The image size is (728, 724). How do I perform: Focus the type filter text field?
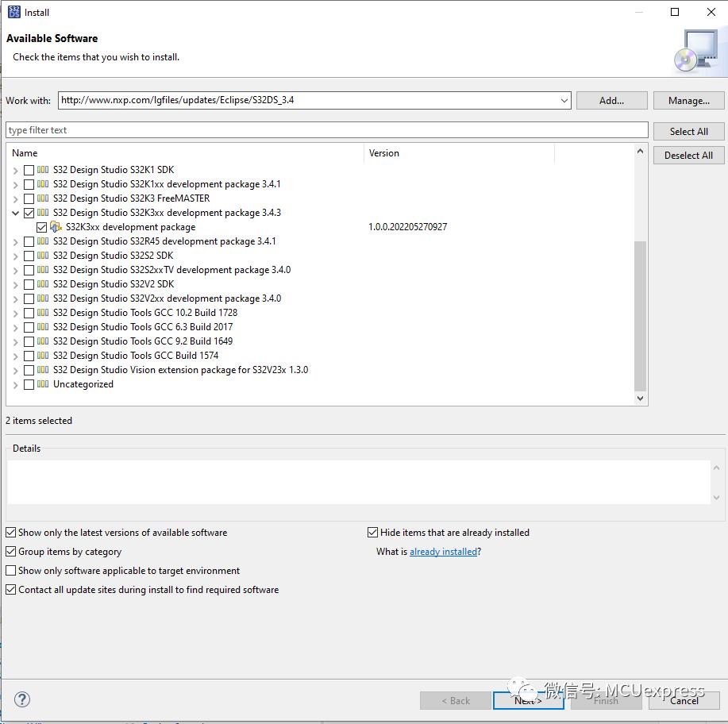pos(327,130)
